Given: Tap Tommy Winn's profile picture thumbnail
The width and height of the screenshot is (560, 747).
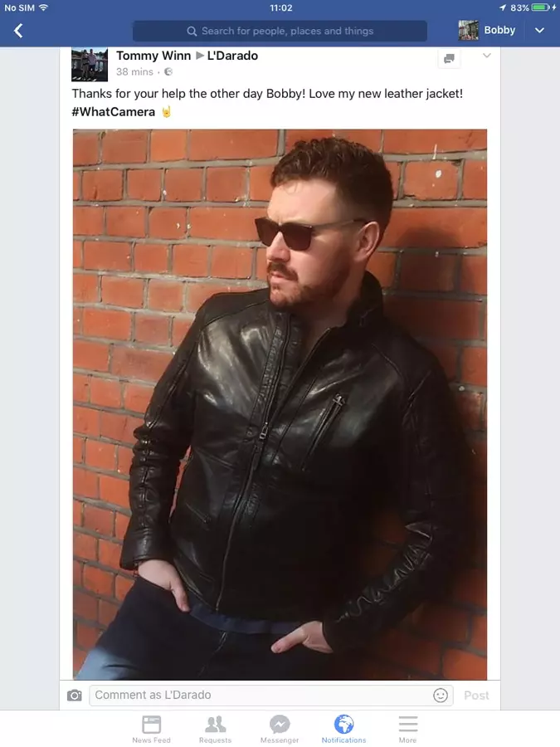Looking at the screenshot, I should 90,64.
